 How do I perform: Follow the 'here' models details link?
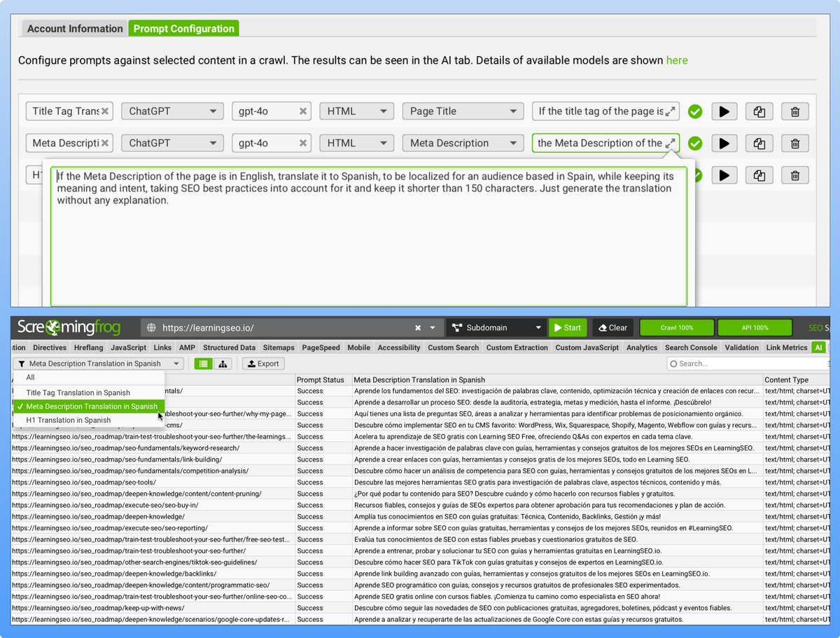pos(676,60)
